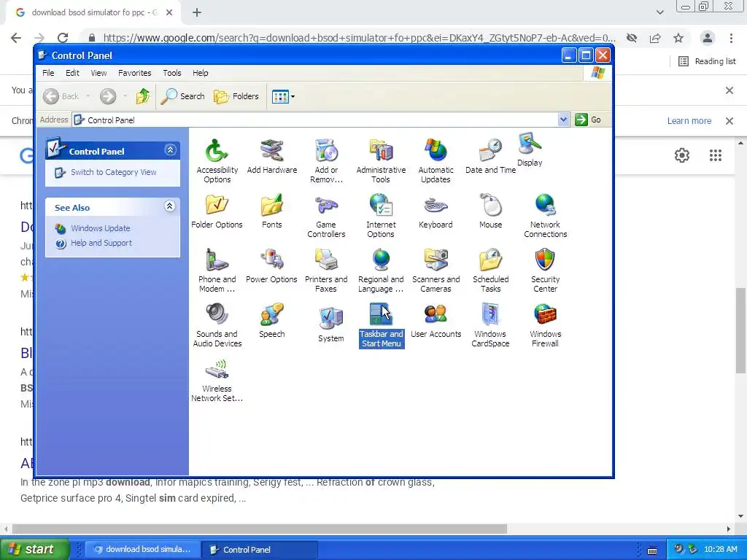Open the View menu

click(x=98, y=73)
